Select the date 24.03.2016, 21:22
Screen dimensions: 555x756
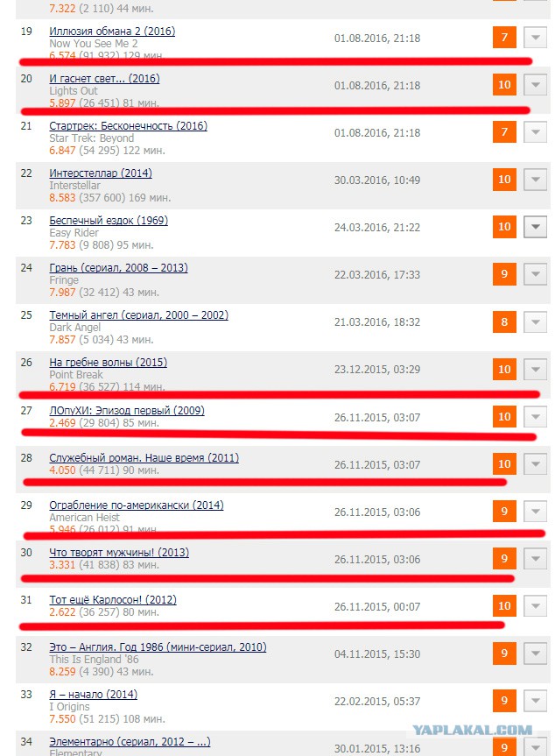point(377,227)
